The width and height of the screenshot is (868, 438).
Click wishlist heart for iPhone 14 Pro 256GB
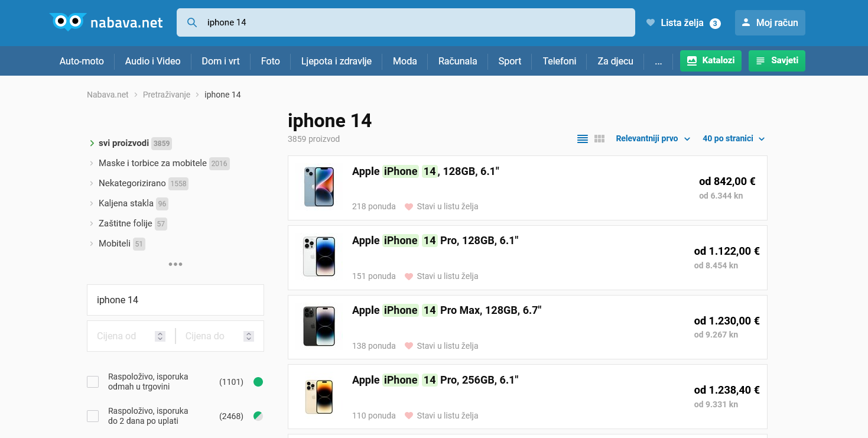[409, 416]
